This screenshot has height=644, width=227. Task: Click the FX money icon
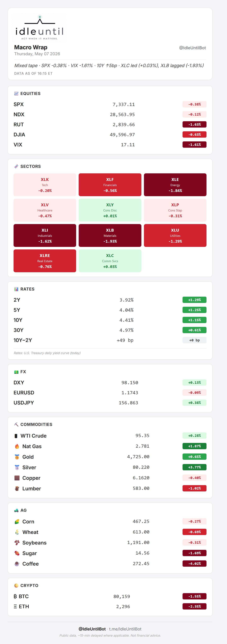(x=16, y=372)
